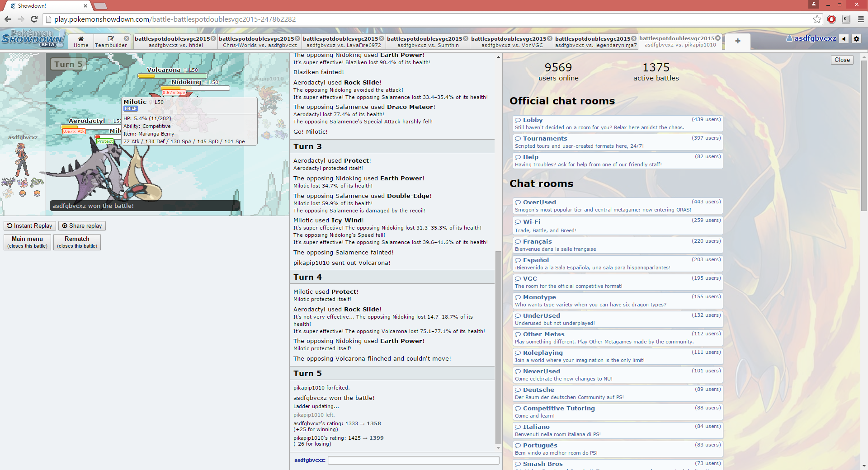Open the Home tab

81,42
